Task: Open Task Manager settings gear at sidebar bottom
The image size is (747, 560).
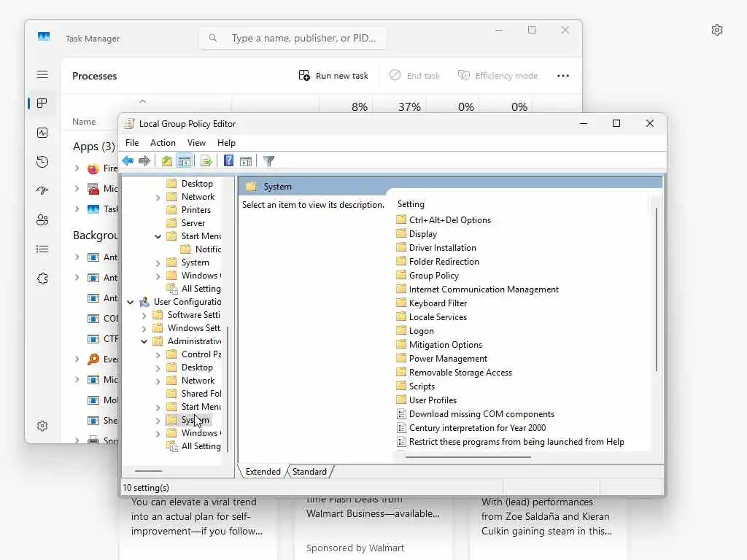Action: click(x=42, y=426)
